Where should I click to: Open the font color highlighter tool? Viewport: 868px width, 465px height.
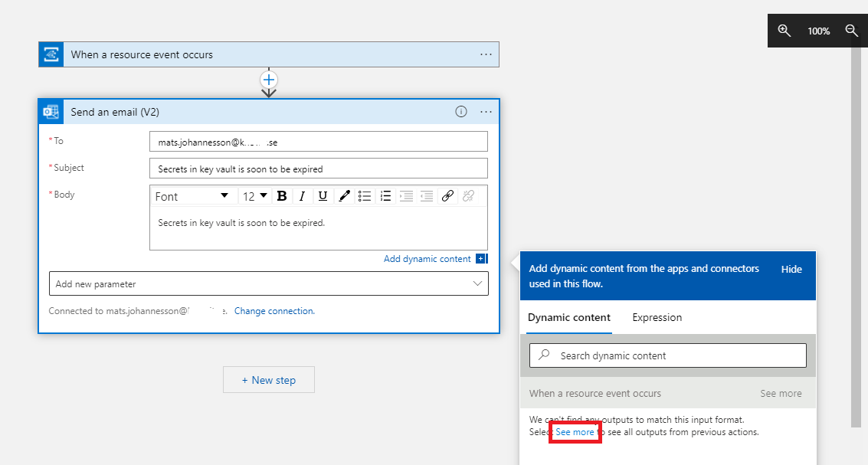point(344,196)
